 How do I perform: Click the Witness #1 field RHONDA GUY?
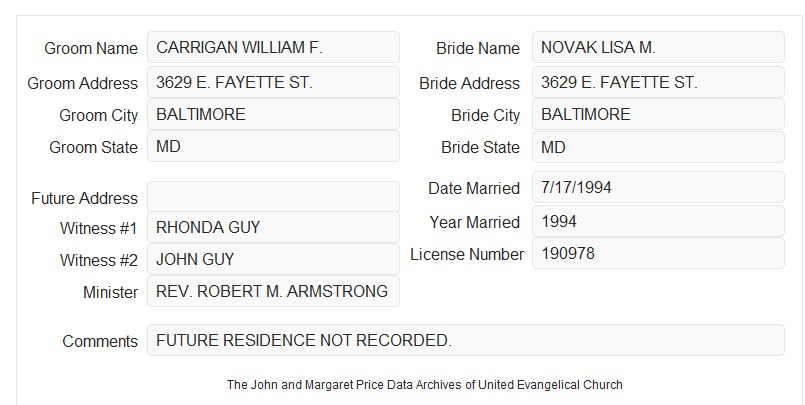[273, 227]
